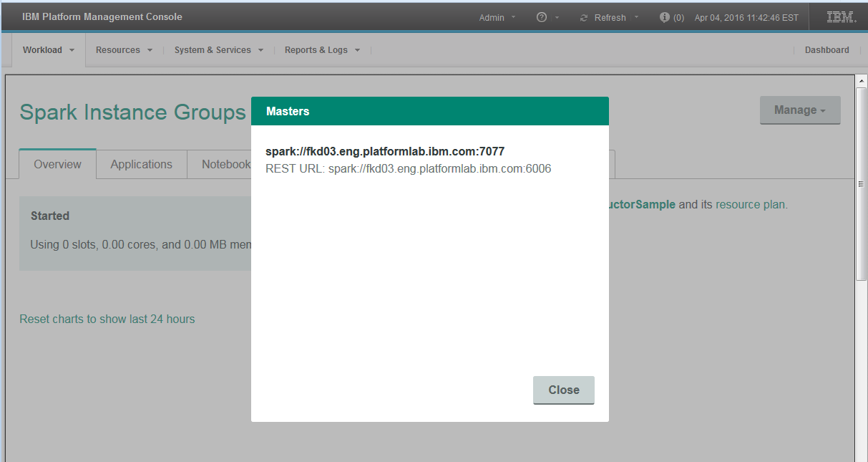Image resolution: width=868 pixels, height=462 pixels.
Task: Open the notifications info icon
Action: 664,17
